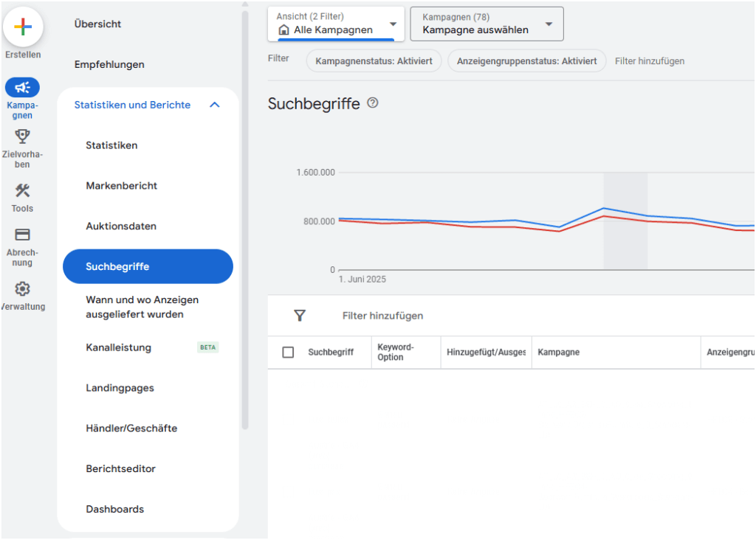756x540 pixels.
Task: Open Auktionsdaten report
Action: [121, 226]
